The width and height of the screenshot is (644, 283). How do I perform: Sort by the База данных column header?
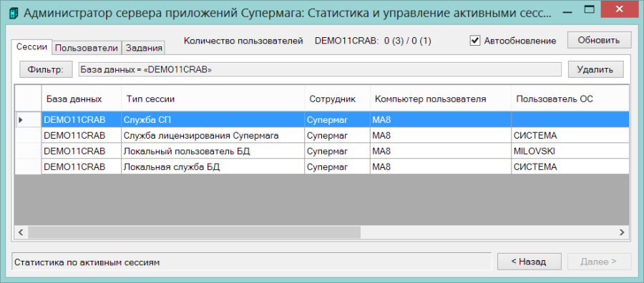[x=82, y=99]
